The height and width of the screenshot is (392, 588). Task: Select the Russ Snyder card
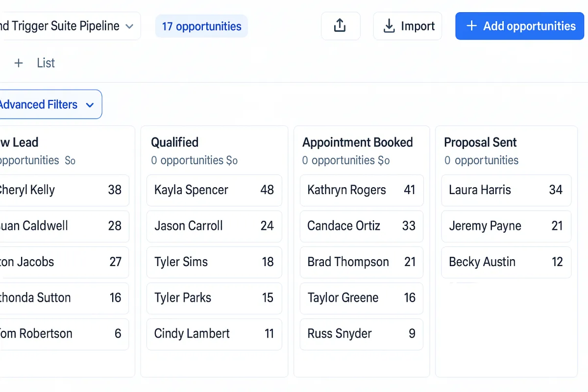tap(362, 334)
